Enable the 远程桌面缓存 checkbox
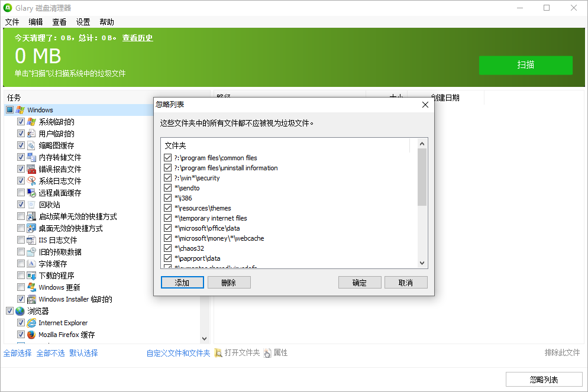 21,192
